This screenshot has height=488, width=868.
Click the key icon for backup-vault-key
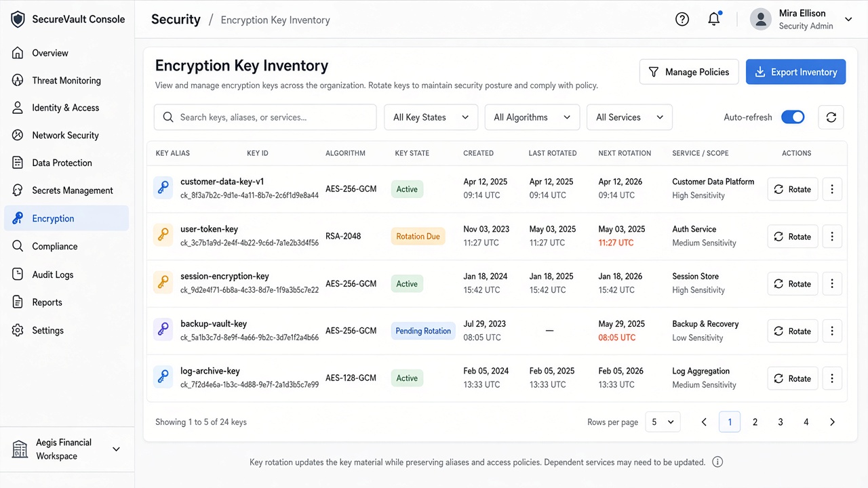click(163, 330)
